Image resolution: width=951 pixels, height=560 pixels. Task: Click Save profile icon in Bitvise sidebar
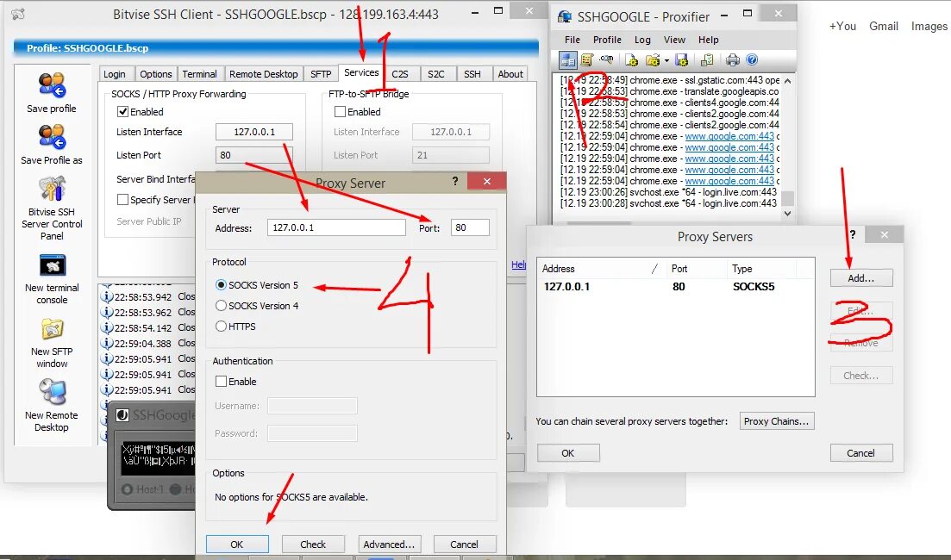click(x=52, y=85)
